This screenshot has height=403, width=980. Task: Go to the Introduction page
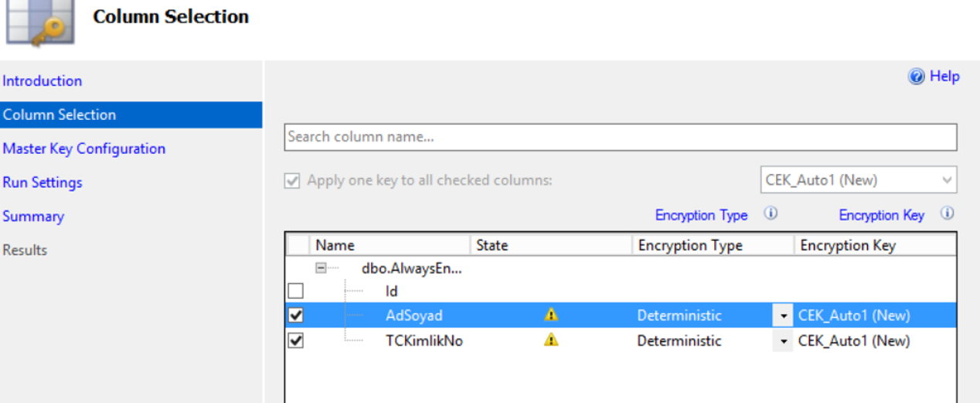pos(43,80)
